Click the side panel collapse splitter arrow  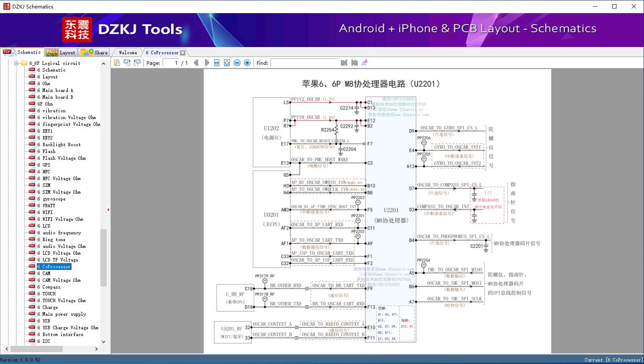click(108, 210)
